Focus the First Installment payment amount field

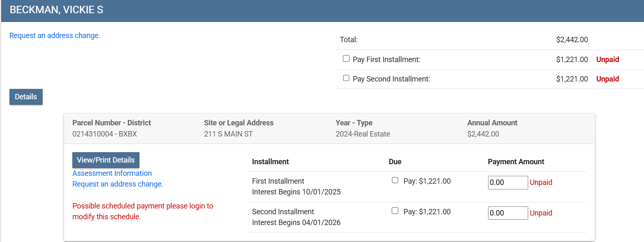point(508,182)
